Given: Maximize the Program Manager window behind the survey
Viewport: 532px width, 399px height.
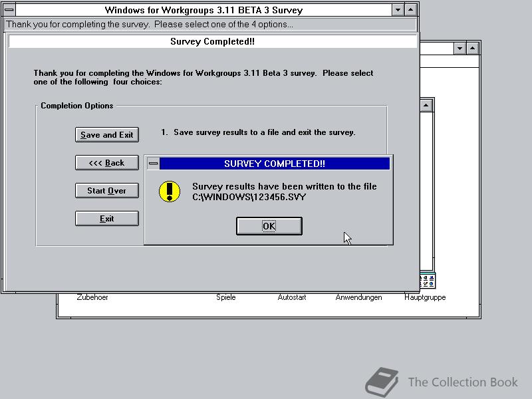Looking at the screenshot, I should tap(473, 49).
